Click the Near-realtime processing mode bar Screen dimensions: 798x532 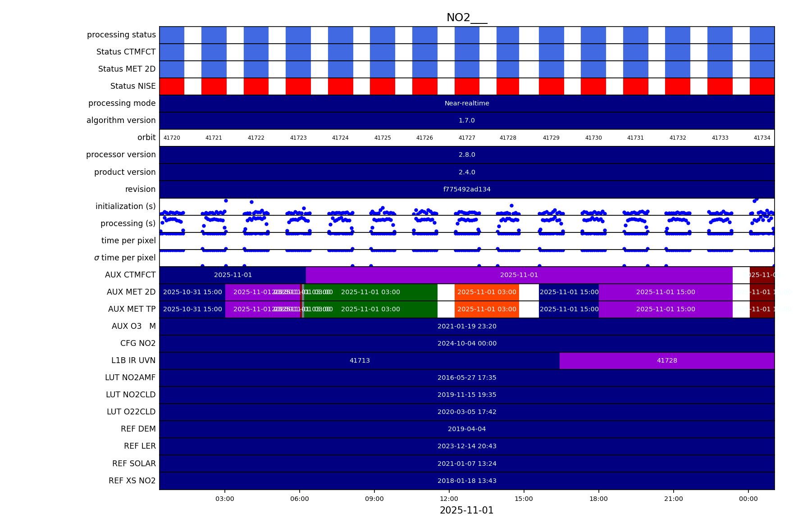coord(467,104)
